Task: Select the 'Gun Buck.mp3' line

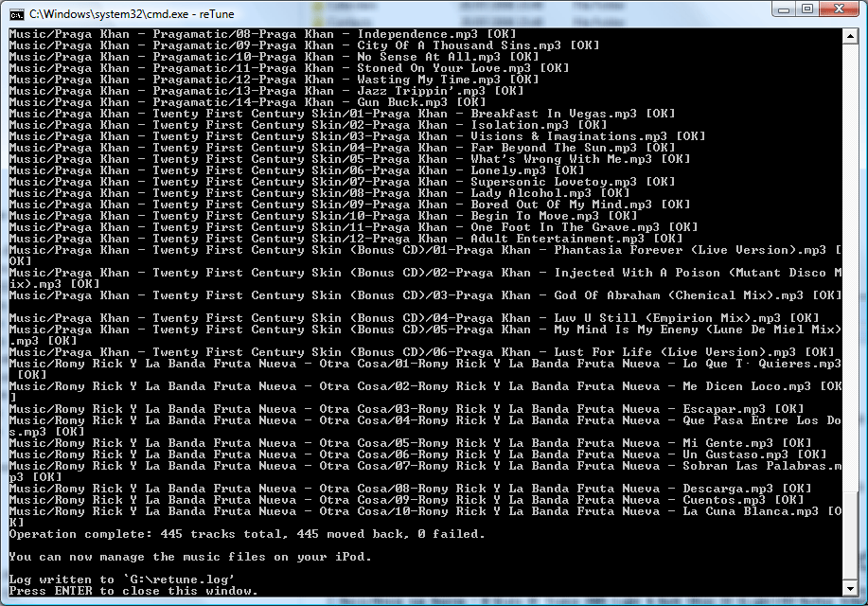Action: point(247,102)
